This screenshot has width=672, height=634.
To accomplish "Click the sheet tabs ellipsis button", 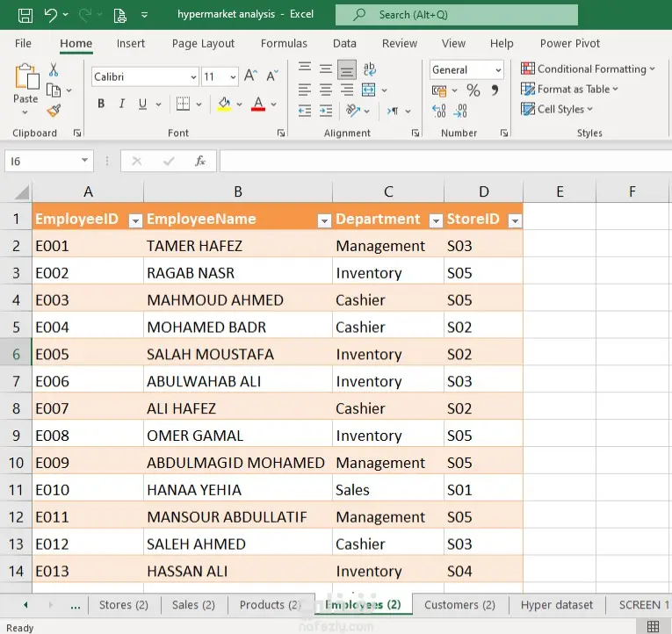I will click(x=76, y=606).
